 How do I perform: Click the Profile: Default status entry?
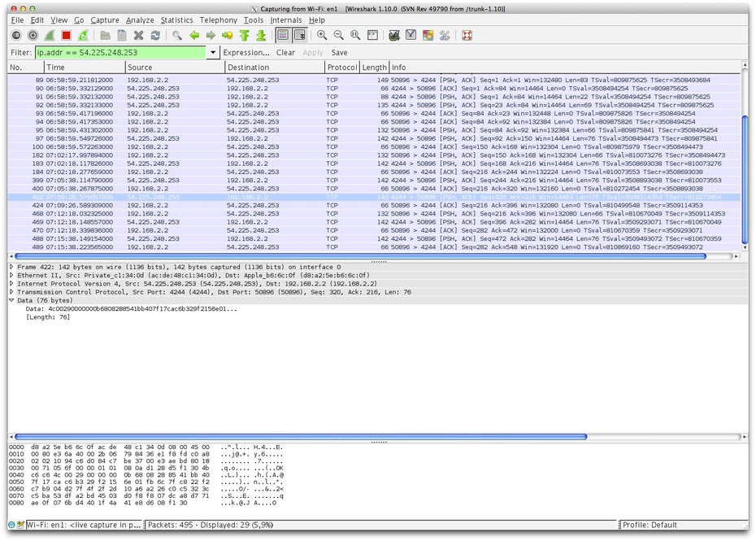tap(650, 525)
